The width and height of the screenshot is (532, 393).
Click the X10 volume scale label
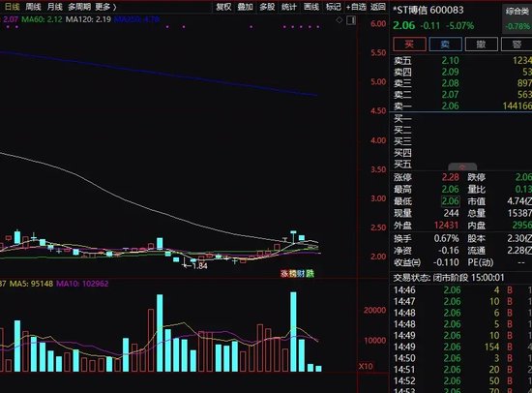(366, 366)
